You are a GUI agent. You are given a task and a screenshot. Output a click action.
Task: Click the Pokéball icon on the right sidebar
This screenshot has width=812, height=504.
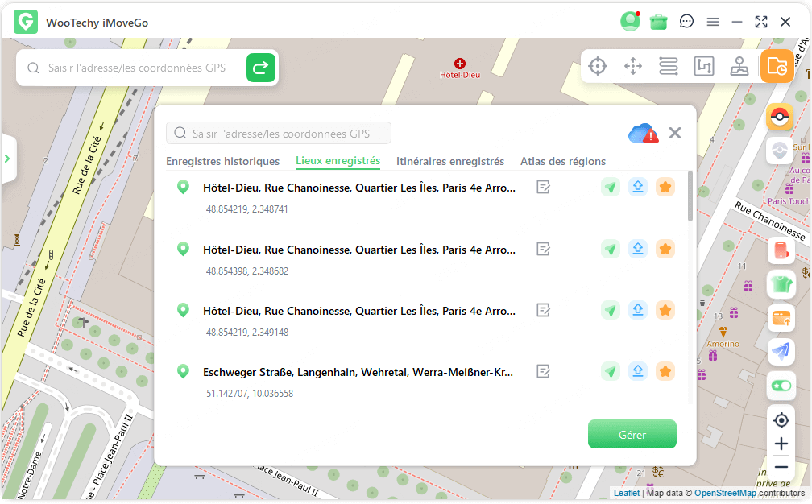[x=779, y=118]
